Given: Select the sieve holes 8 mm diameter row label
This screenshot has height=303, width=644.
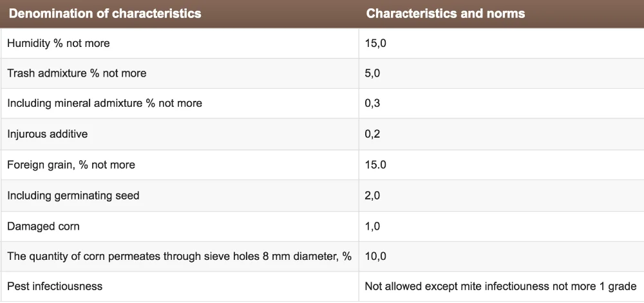Looking at the screenshot, I should [x=179, y=256].
